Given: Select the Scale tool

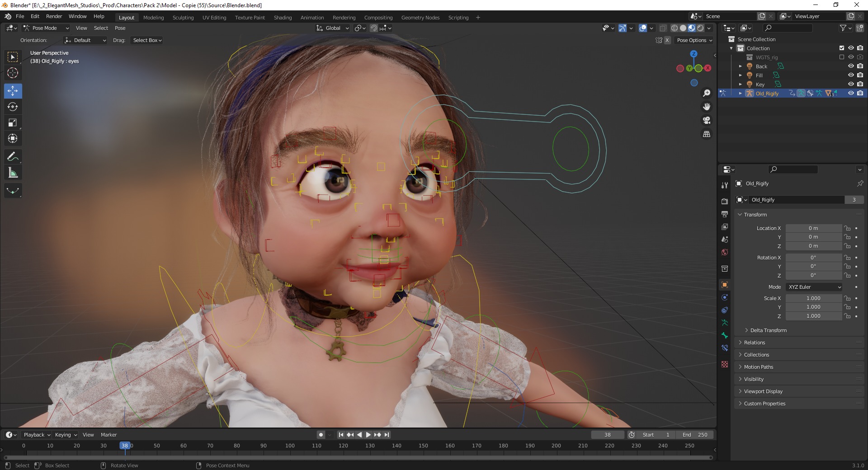Looking at the screenshot, I should coord(13,122).
